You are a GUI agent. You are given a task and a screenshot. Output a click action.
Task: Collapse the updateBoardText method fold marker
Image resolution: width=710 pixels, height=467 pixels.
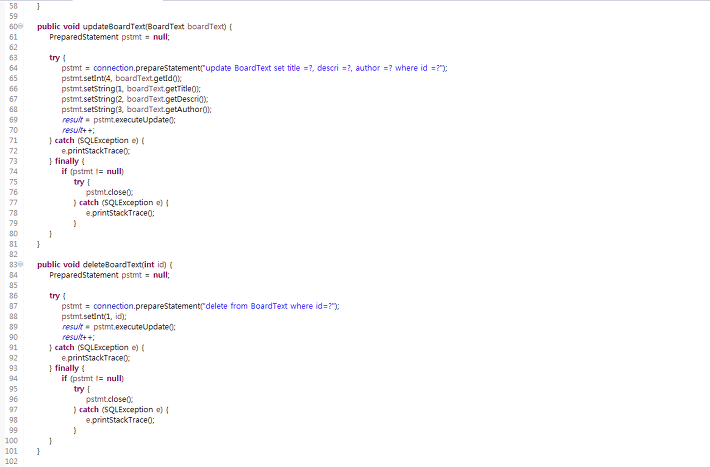click(x=20, y=26)
